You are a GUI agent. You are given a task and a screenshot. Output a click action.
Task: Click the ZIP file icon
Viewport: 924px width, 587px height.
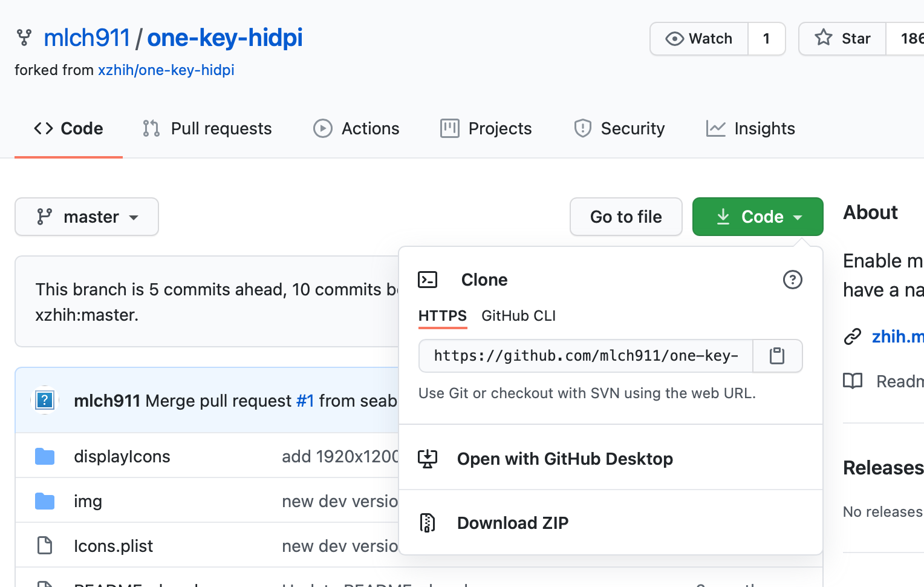pyautogui.click(x=428, y=522)
